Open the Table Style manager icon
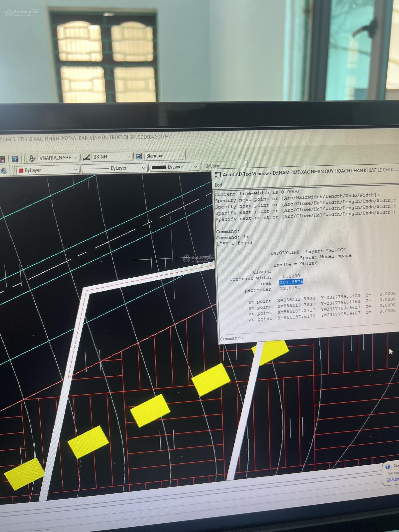This screenshot has width=399, height=532. 139,156
